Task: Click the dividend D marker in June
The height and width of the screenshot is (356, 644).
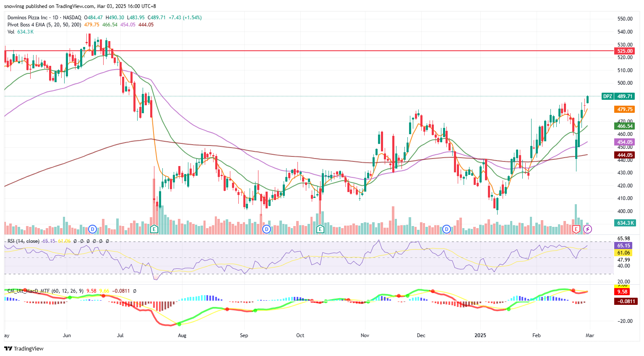Action: pos(93,229)
